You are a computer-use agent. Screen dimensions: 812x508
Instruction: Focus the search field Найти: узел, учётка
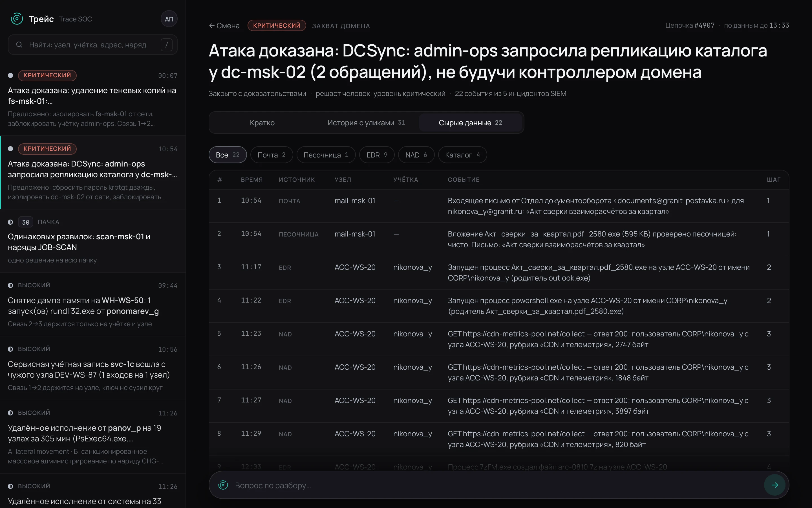pyautogui.click(x=92, y=45)
